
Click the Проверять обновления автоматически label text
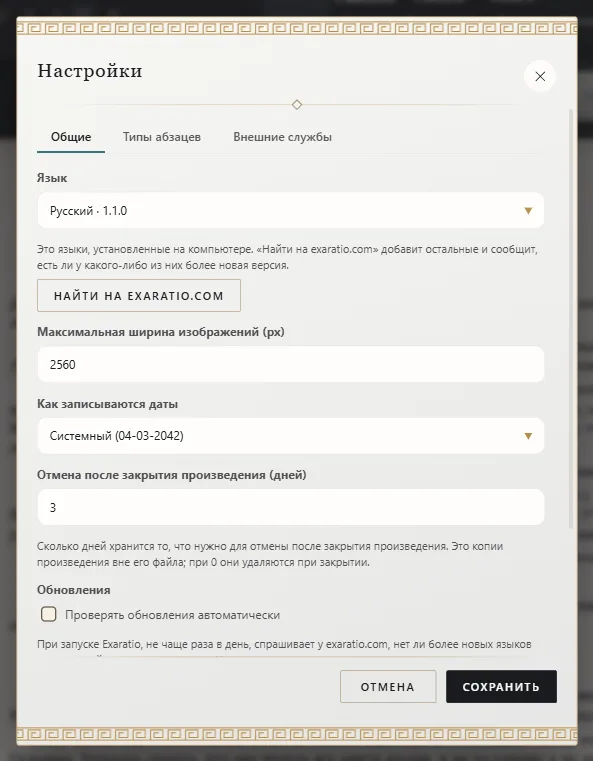[x=172, y=615]
